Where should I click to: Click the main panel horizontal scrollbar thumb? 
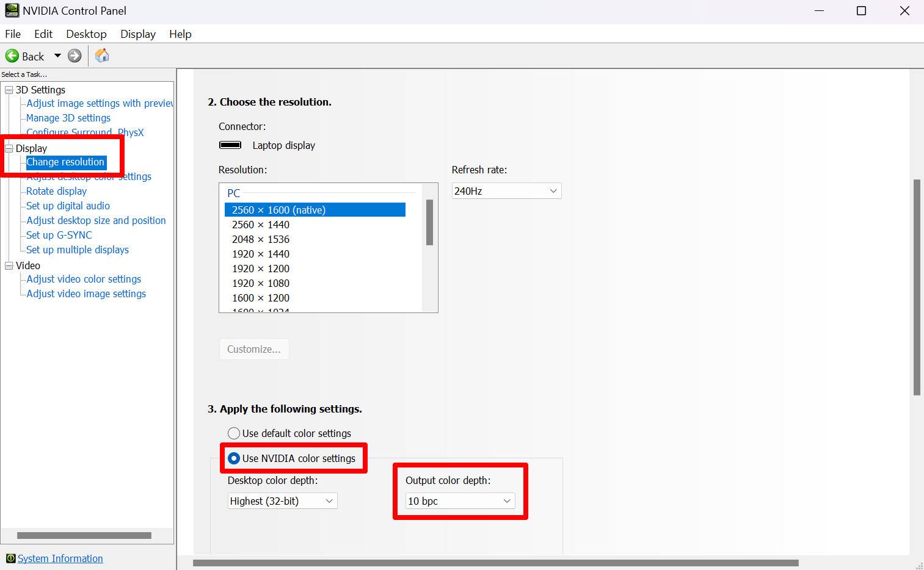pyautogui.click(x=496, y=563)
